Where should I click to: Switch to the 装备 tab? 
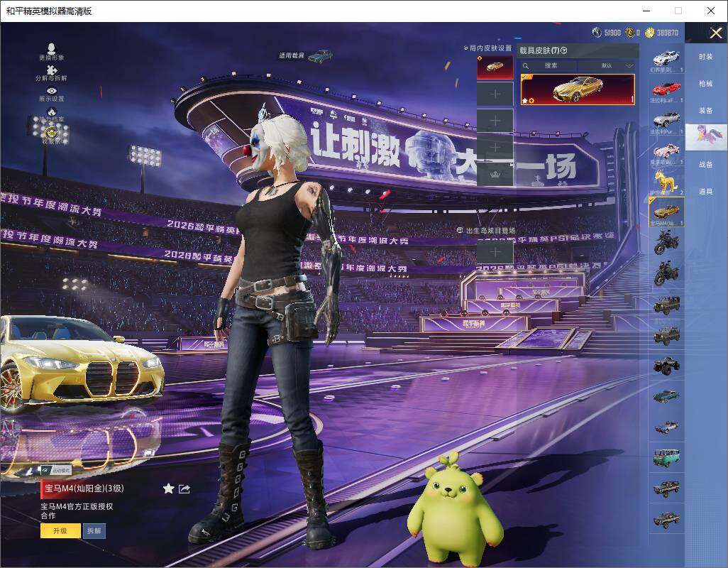tap(706, 111)
